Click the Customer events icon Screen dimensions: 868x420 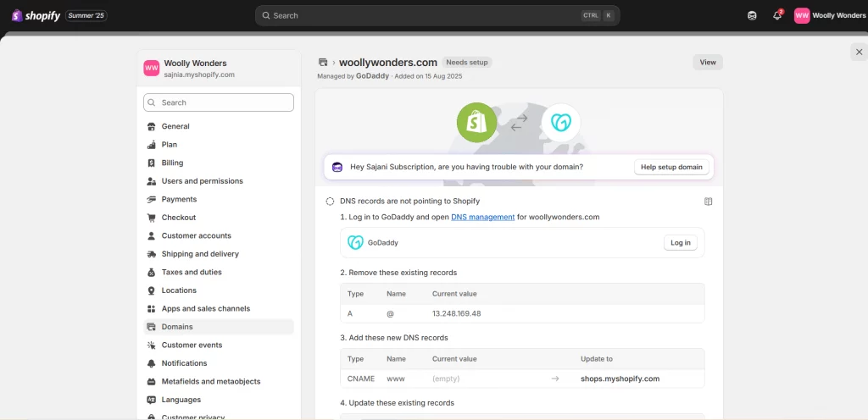[151, 345]
